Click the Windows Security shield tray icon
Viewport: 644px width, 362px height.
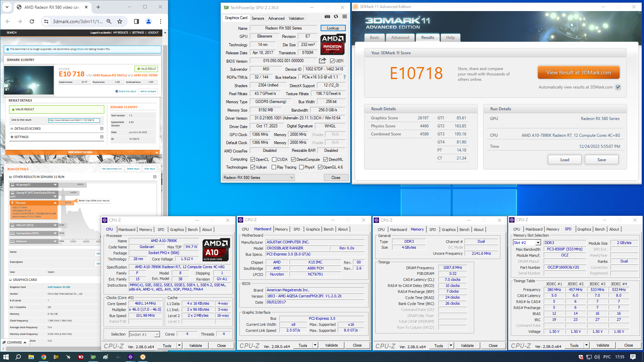581,357
